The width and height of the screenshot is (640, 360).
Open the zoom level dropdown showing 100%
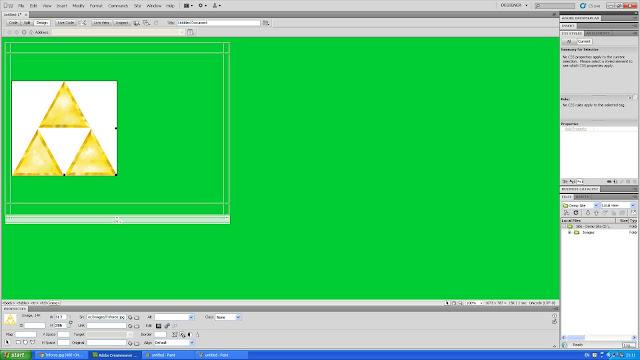pos(475,303)
